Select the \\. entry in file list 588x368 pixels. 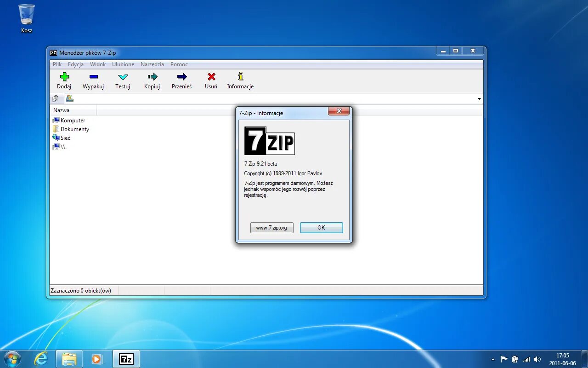60,147
